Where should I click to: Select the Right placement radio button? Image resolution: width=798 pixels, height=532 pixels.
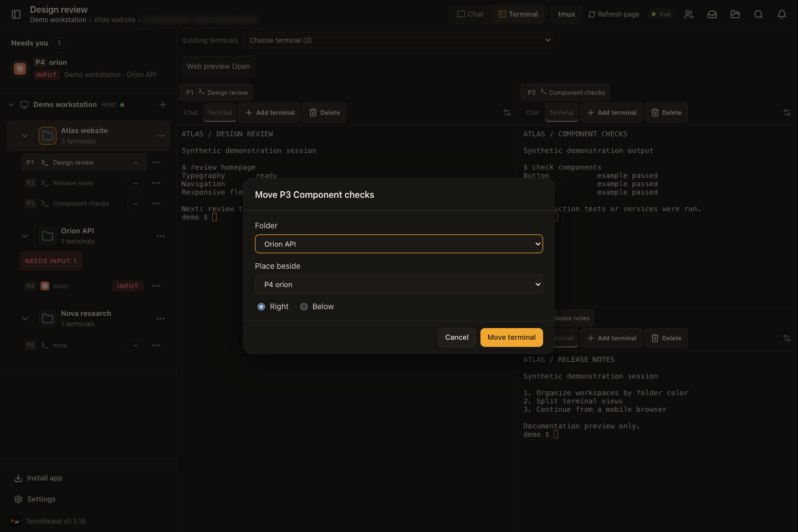click(262, 307)
